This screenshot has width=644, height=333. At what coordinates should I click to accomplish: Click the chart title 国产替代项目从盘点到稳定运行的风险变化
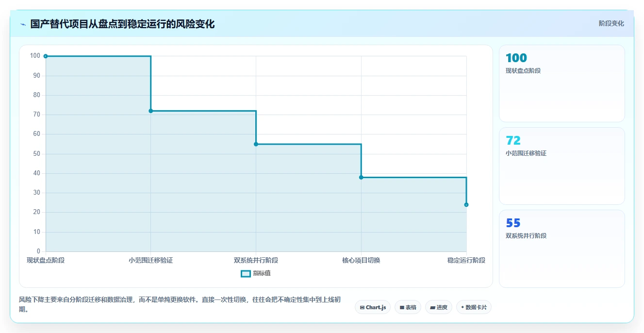[x=122, y=24]
